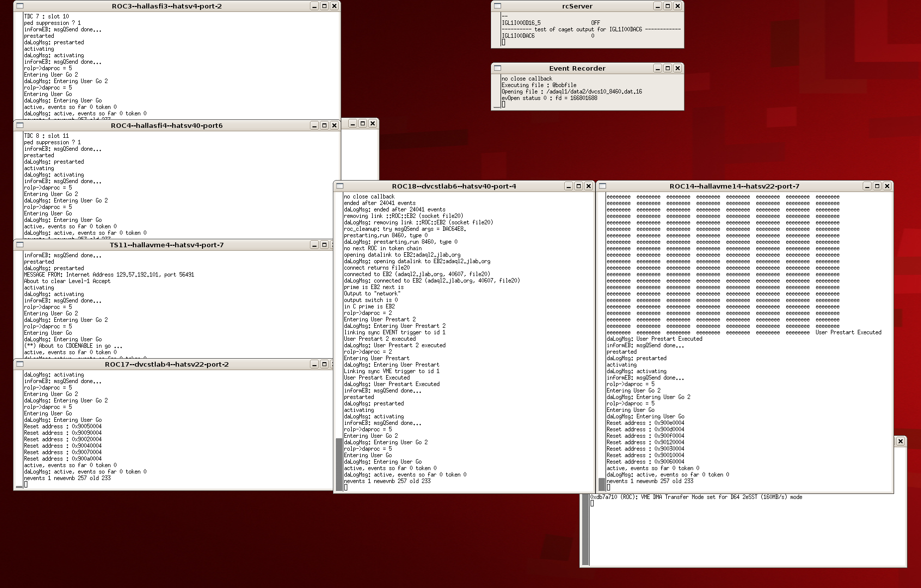Click the ROC17--dvcstlab4--hatsv22-port-2 title bar
The width and height of the screenshot is (921, 588).
pyautogui.click(x=167, y=364)
